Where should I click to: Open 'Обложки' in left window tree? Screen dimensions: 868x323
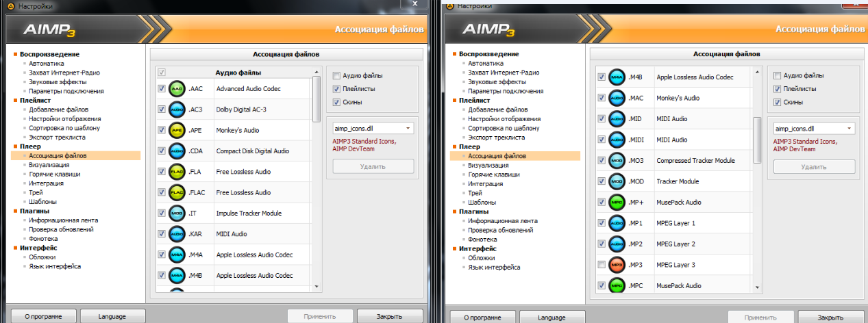42,257
